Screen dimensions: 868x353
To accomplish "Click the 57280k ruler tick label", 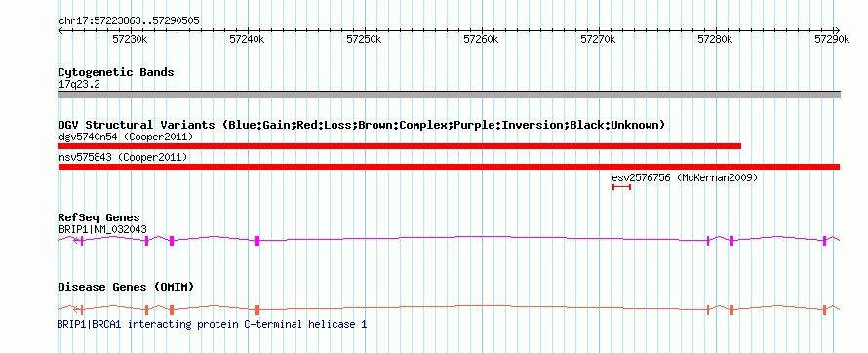I will 715,39.
